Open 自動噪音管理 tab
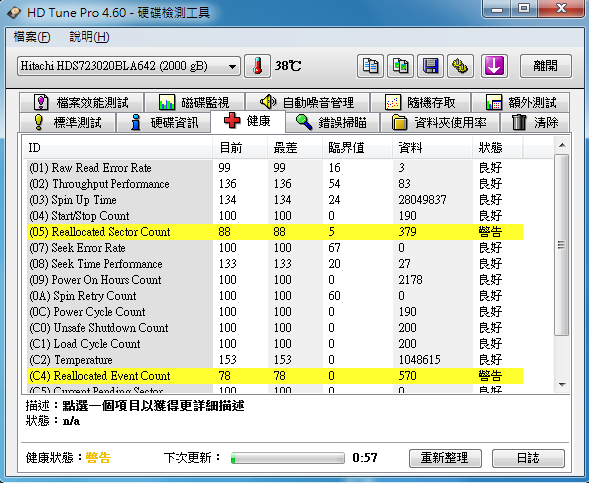 click(x=307, y=102)
